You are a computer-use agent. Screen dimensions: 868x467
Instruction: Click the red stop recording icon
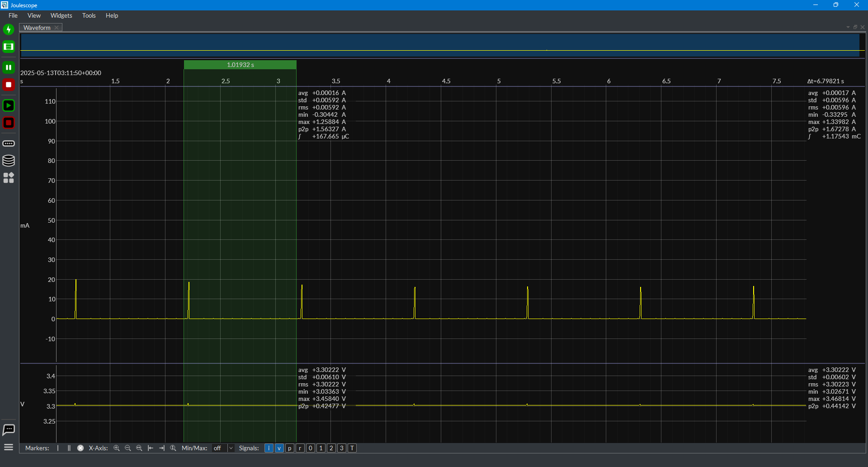(x=9, y=85)
